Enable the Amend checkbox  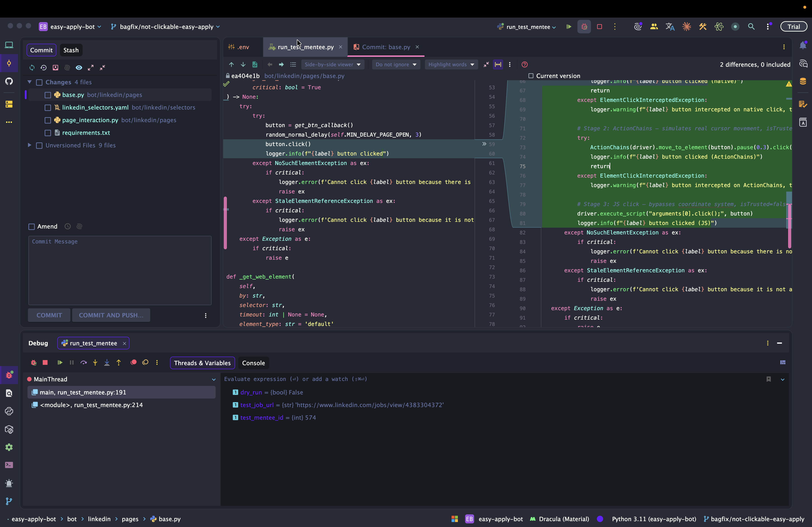tap(32, 227)
